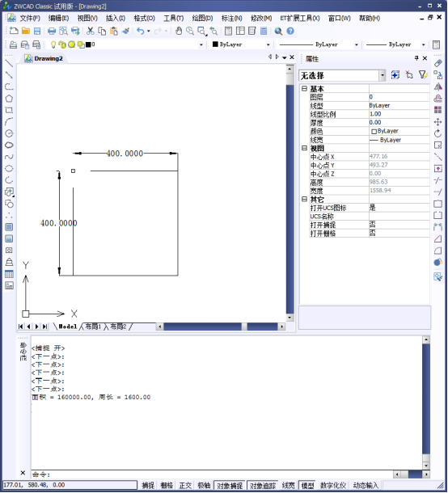Toggle 正交 ortho mode in status bar
448x493 pixels.
(185, 485)
